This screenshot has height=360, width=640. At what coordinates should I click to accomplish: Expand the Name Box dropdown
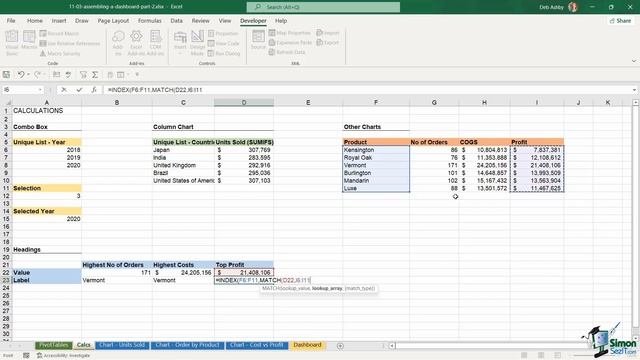[x=40, y=90]
